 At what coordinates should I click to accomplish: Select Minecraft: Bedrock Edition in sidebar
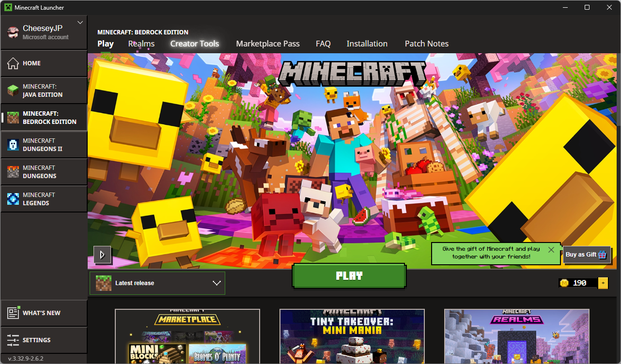pyautogui.click(x=44, y=118)
